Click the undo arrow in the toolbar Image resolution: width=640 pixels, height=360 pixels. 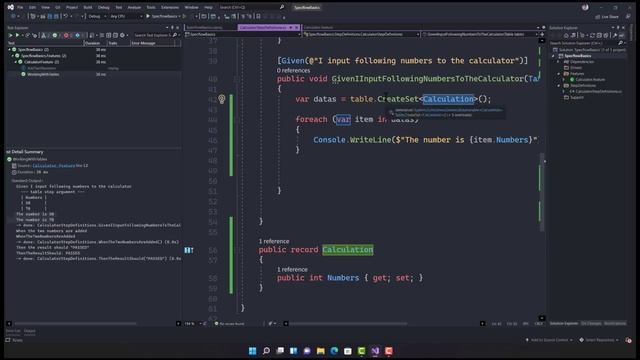pos(65,16)
